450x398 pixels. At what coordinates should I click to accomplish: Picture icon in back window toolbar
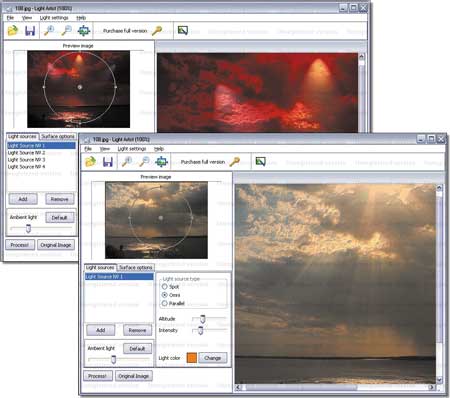click(x=183, y=31)
